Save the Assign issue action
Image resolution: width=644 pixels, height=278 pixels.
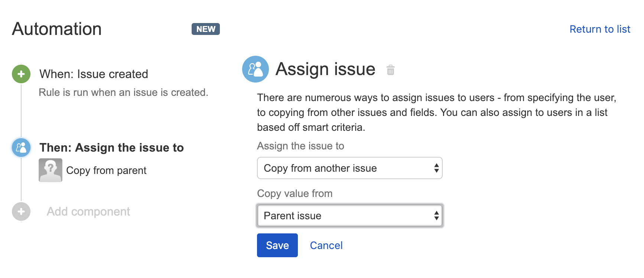277,245
